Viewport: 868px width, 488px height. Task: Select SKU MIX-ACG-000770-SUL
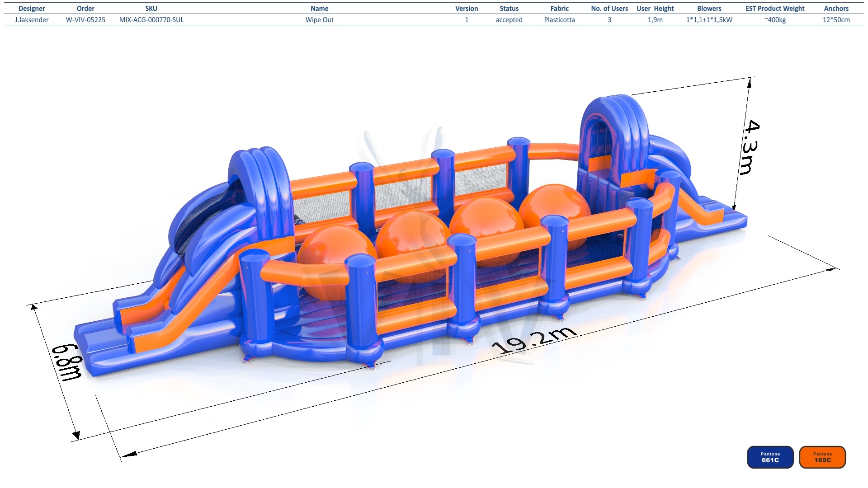(151, 20)
